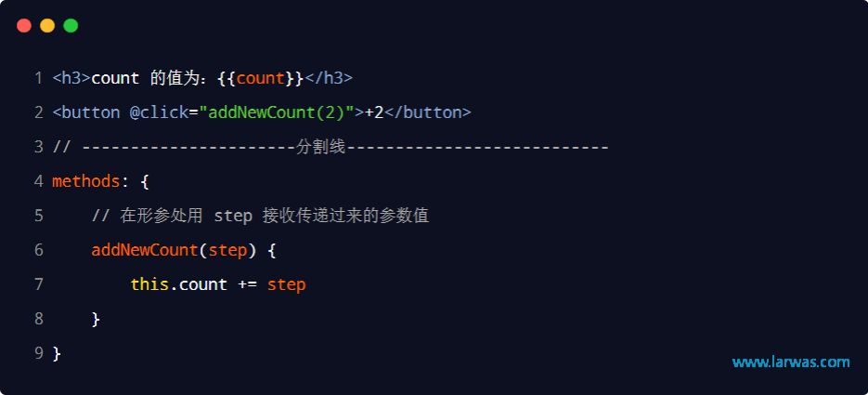Click the 分割线 comment text
This screenshot has width=868, height=395.
[320, 147]
